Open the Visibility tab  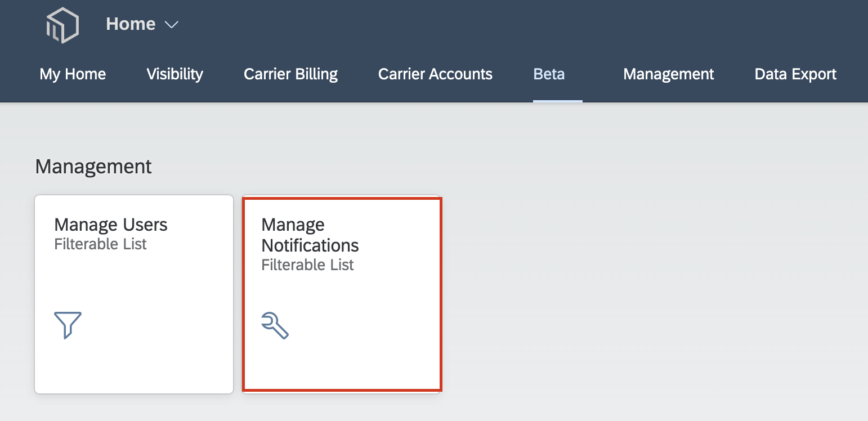(x=175, y=74)
